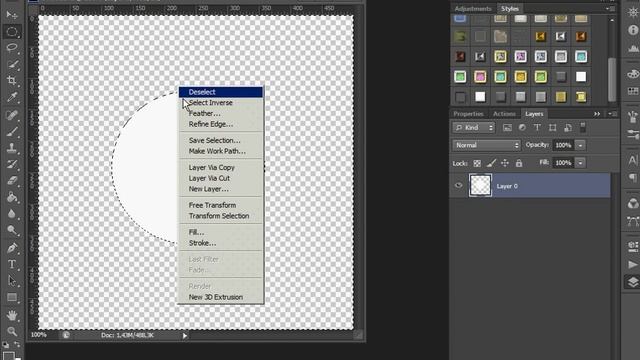Open the collapsed Paragraph panel icon

[x=633, y=178]
